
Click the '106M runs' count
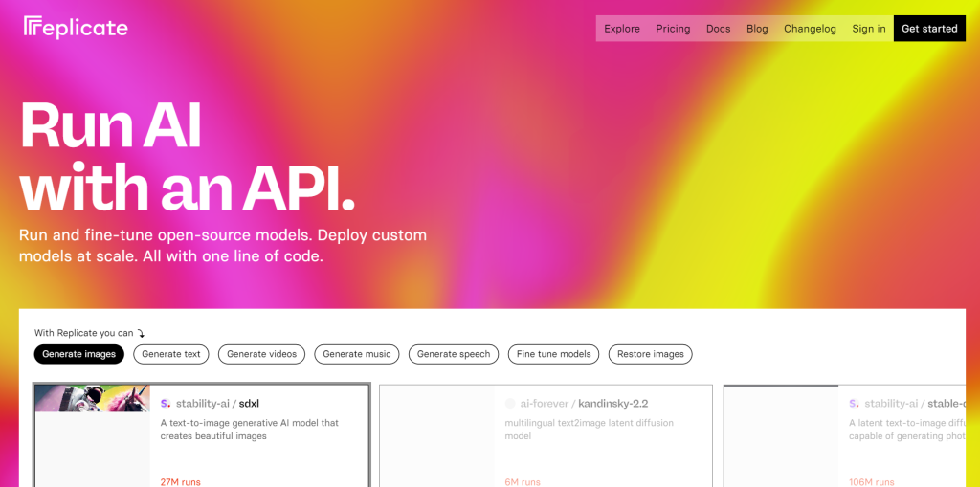871,482
